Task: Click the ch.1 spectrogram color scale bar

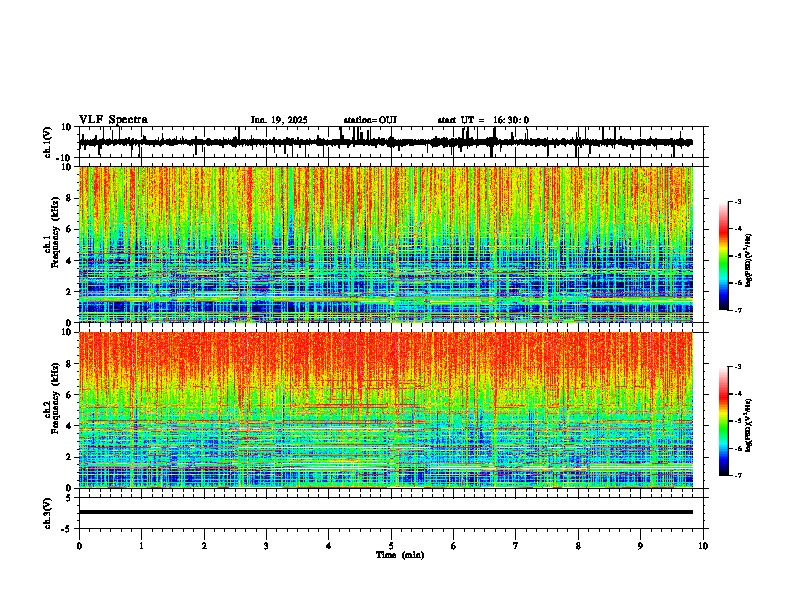Action: click(724, 256)
